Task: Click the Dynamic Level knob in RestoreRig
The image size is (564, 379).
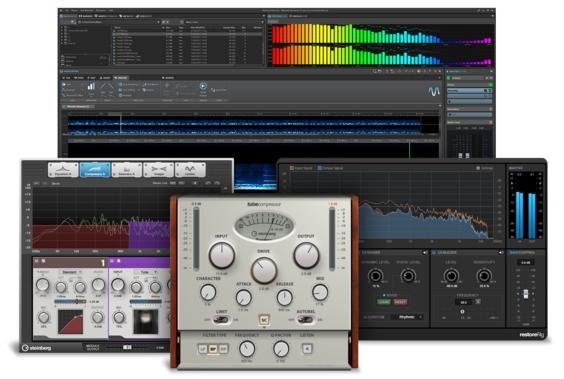Action: [x=375, y=276]
